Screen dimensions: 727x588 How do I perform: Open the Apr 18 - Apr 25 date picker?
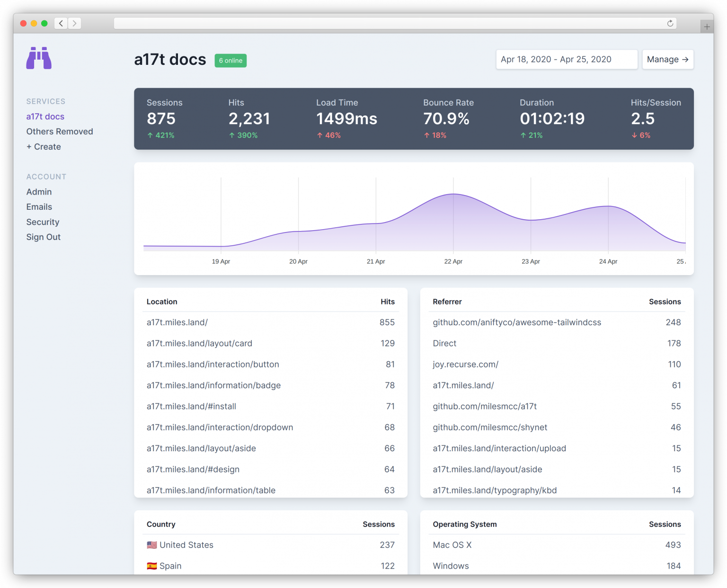(566, 59)
